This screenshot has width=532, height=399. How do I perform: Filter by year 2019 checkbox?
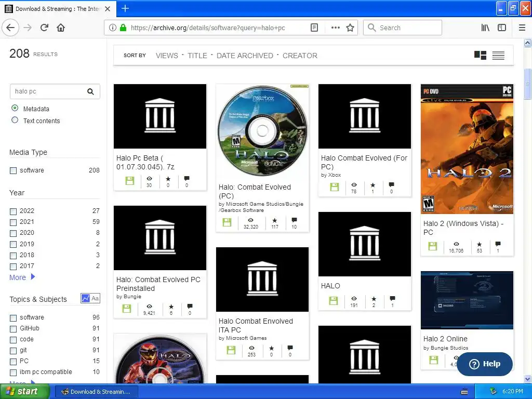(x=13, y=244)
